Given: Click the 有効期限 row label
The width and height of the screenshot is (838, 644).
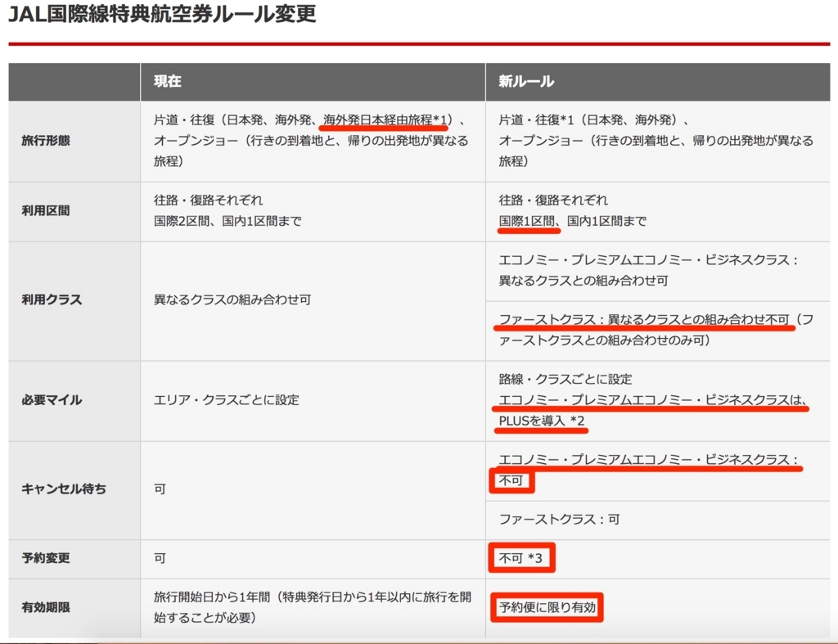Looking at the screenshot, I should [x=46, y=607].
